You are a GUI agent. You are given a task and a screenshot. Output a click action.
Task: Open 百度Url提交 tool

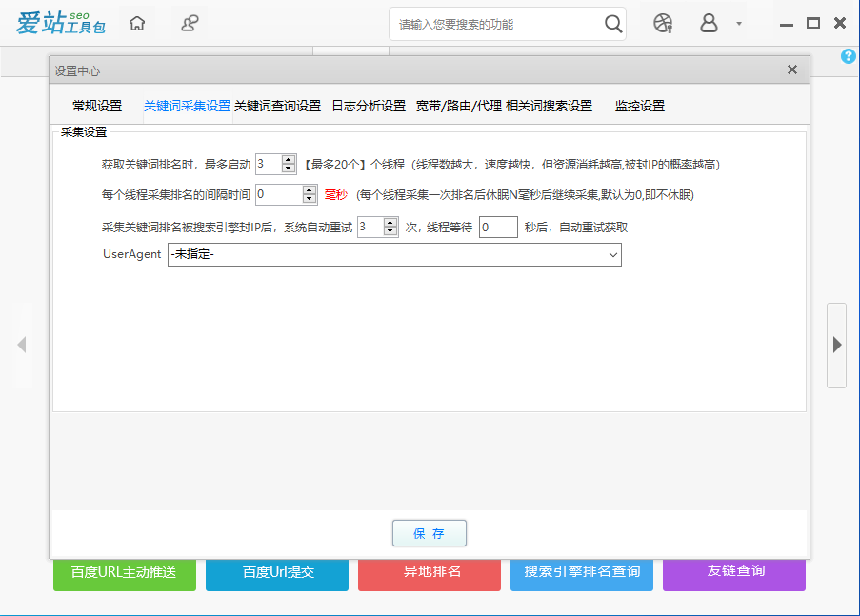click(x=277, y=574)
